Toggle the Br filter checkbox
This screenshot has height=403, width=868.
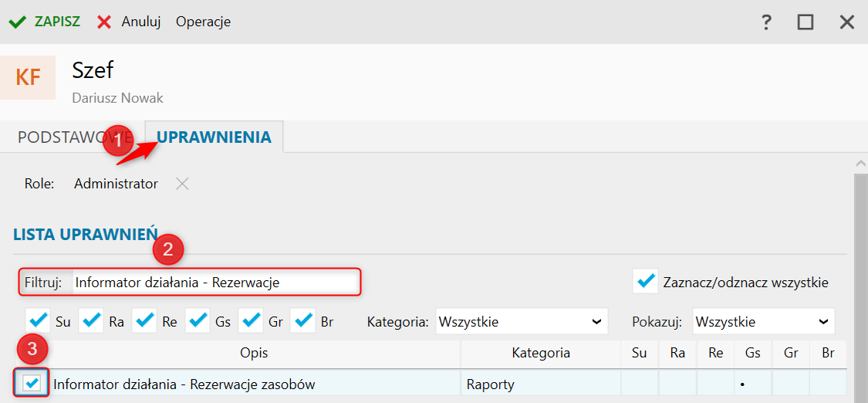click(302, 321)
